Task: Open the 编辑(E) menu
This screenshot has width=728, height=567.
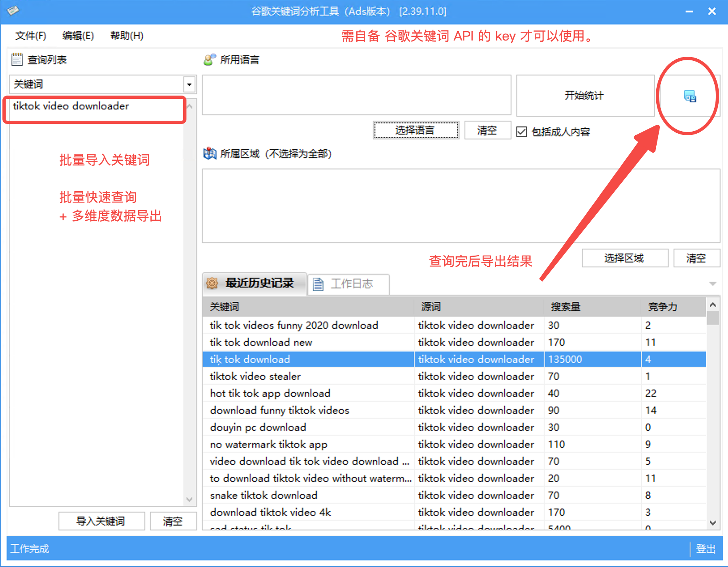Action: (x=78, y=36)
